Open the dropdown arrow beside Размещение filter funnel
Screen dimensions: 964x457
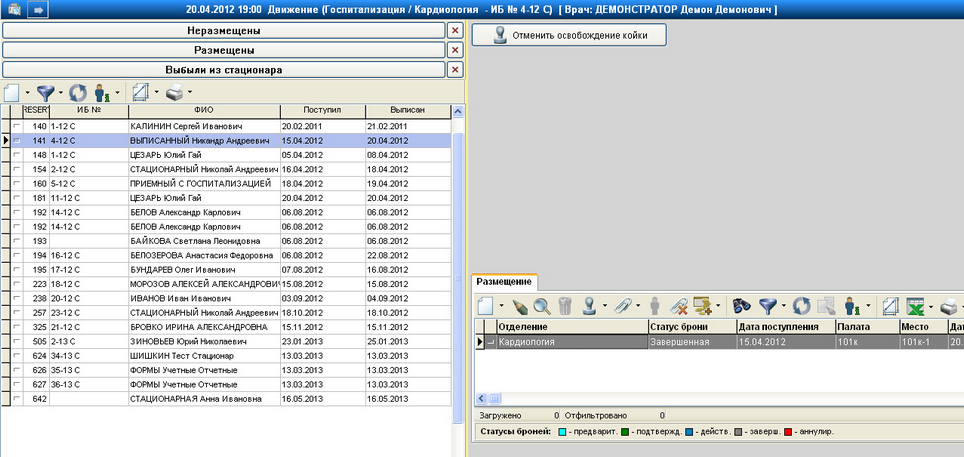coord(784,305)
